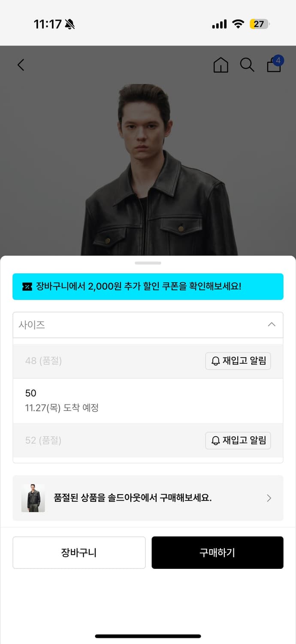Tap the drag handle of the bottom sheet

coord(148,263)
